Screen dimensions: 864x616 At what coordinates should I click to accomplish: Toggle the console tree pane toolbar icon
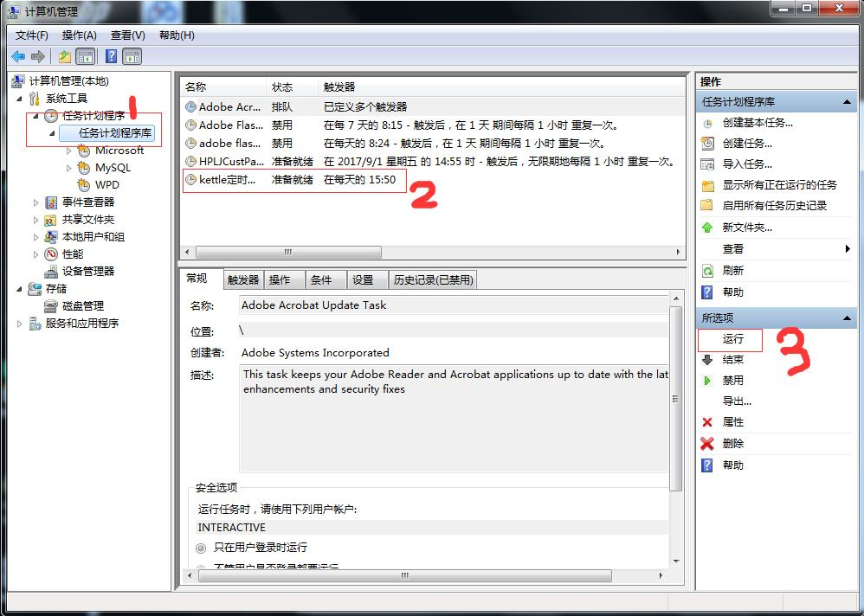pyautogui.click(x=86, y=56)
